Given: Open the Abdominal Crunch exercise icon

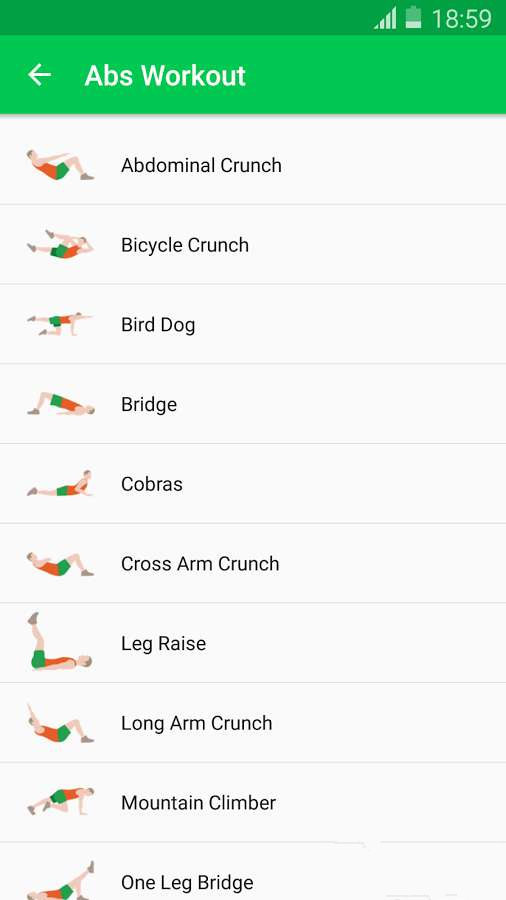Looking at the screenshot, I should pyautogui.click(x=60, y=165).
